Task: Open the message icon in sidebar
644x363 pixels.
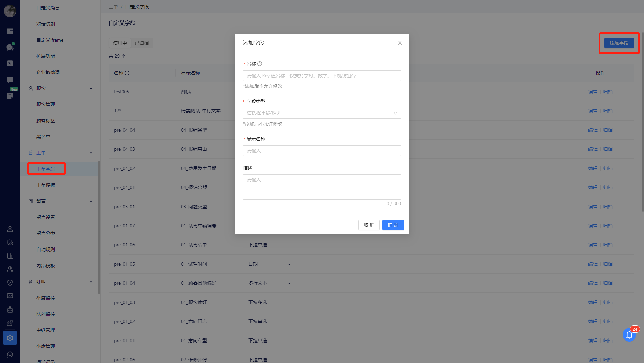Action: click(x=10, y=80)
